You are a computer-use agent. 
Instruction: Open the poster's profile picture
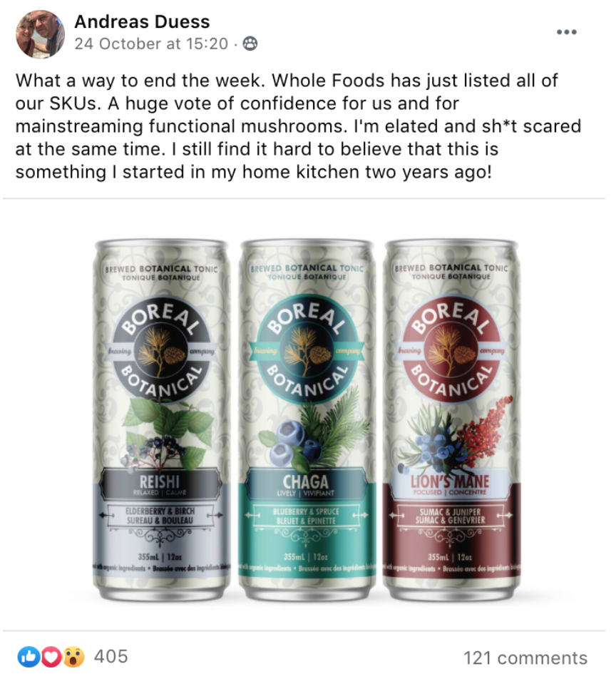coord(40,34)
